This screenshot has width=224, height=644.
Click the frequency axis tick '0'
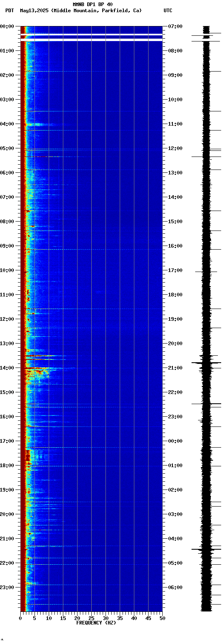pos(20,618)
